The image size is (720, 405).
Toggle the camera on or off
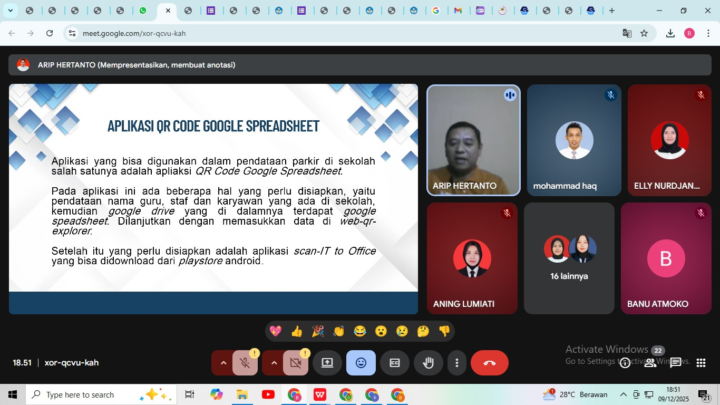295,362
